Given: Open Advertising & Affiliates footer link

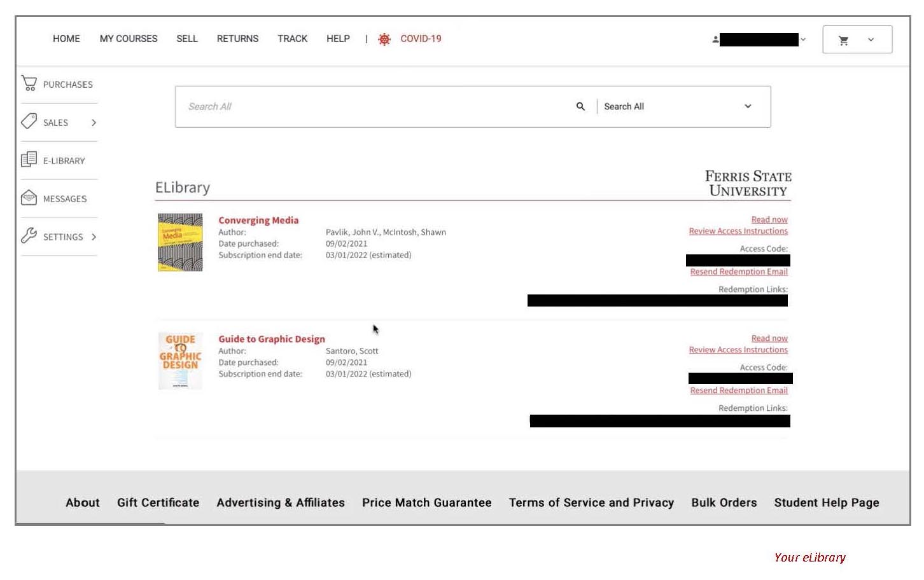Looking at the screenshot, I should [281, 502].
